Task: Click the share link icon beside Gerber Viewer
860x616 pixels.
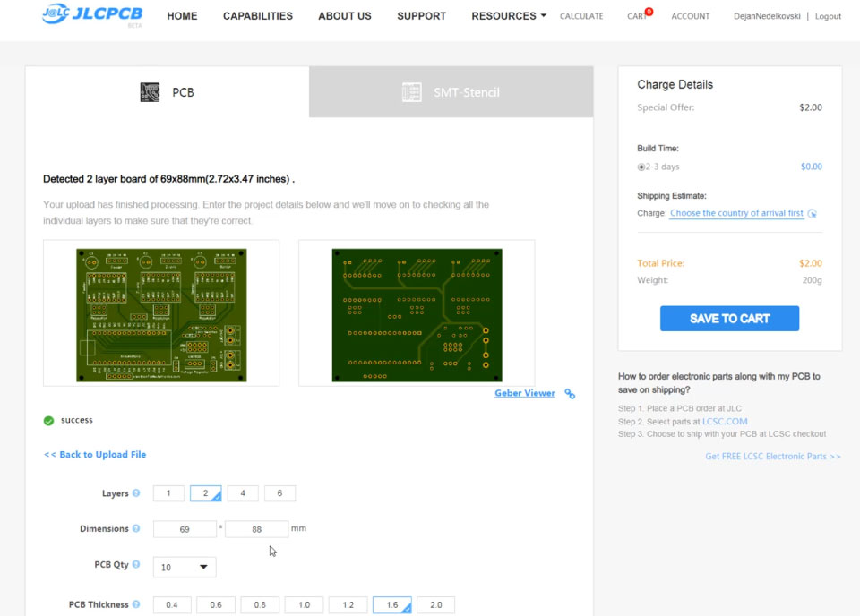Action: (569, 393)
